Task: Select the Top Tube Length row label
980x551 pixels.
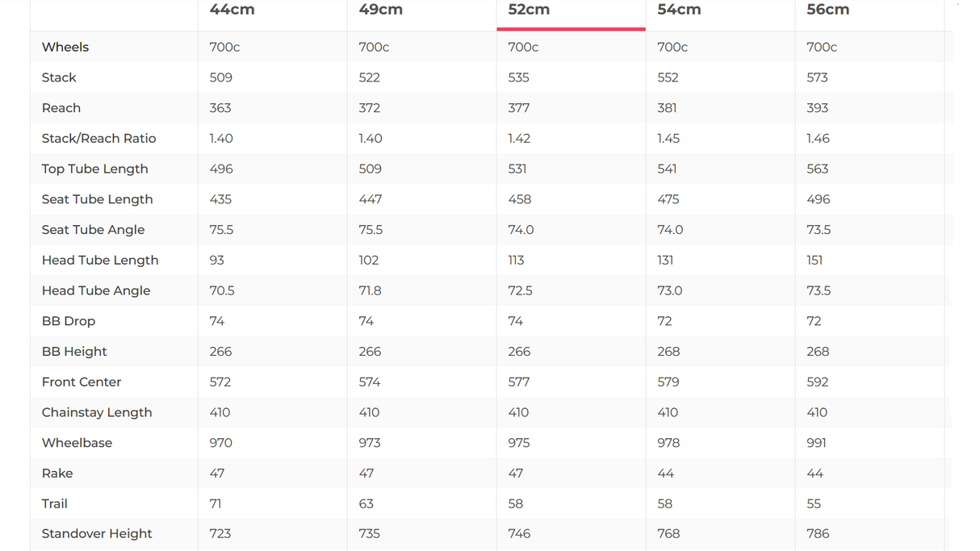Action: coord(94,169)
